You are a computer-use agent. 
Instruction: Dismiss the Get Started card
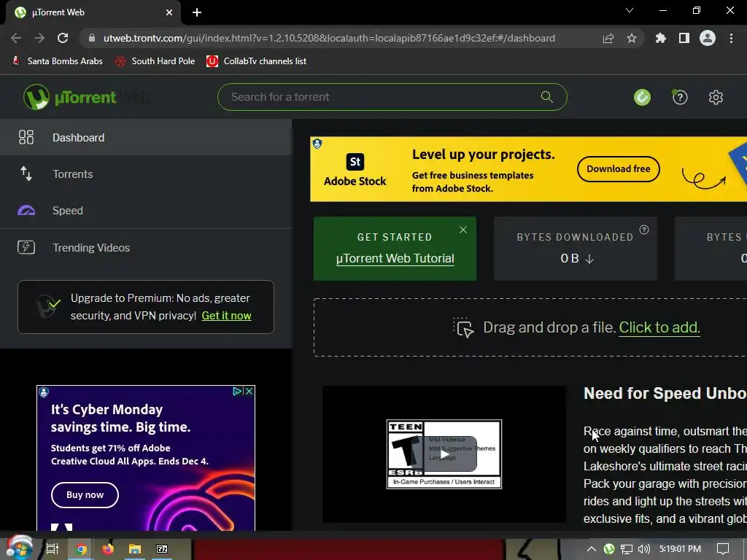463,230
